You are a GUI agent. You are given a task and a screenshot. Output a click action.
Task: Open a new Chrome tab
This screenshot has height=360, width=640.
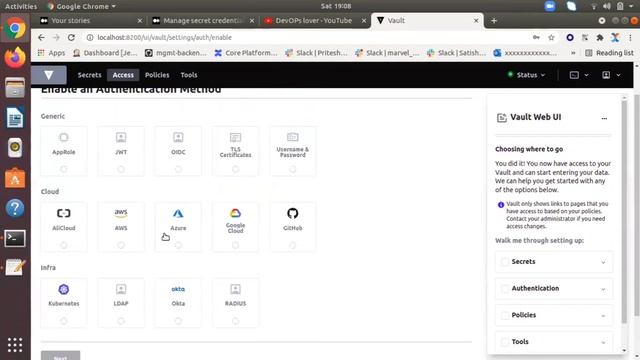point(494,20)
